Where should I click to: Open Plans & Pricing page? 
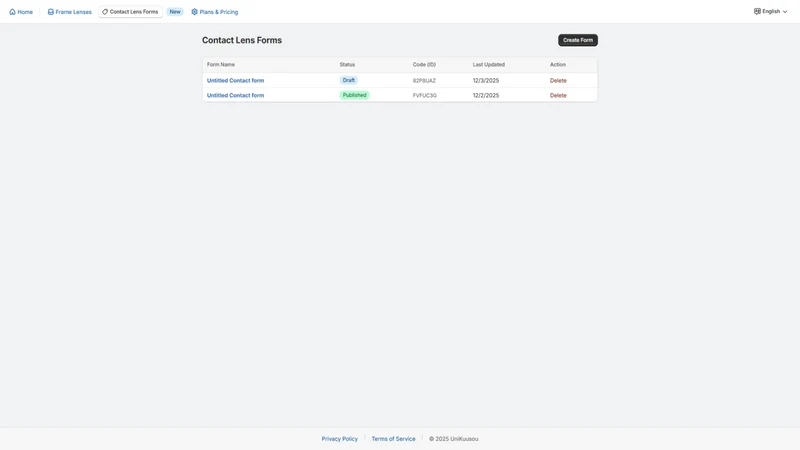214,12
